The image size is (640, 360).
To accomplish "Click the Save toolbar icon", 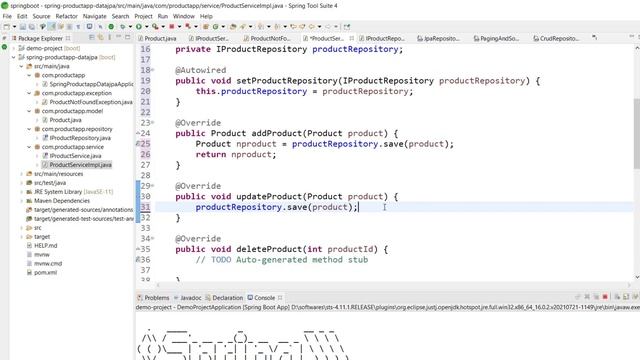I will 22,27.
